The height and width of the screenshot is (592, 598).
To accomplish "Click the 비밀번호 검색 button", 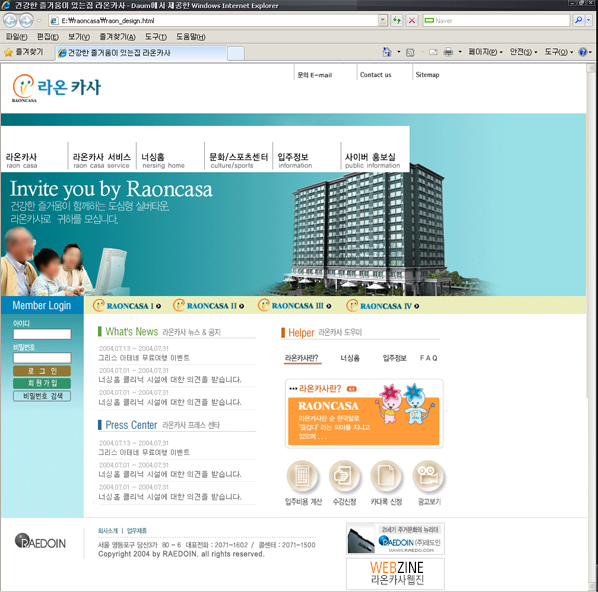I will pos(42,396).
